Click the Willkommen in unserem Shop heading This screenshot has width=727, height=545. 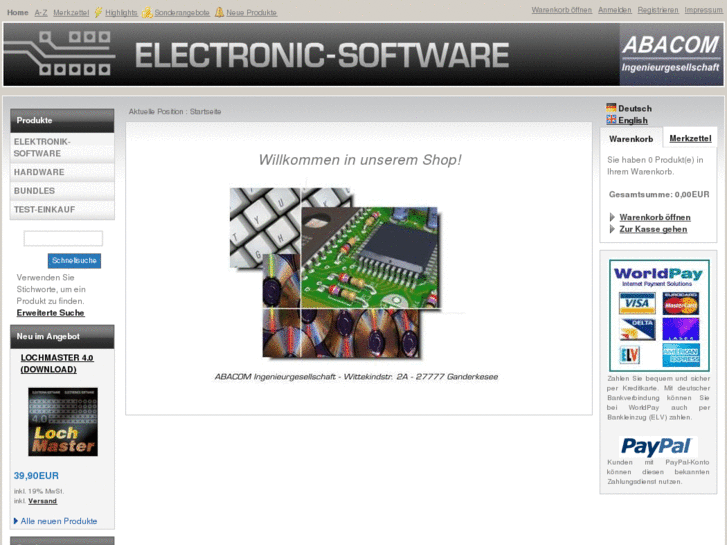coord(360,160)
